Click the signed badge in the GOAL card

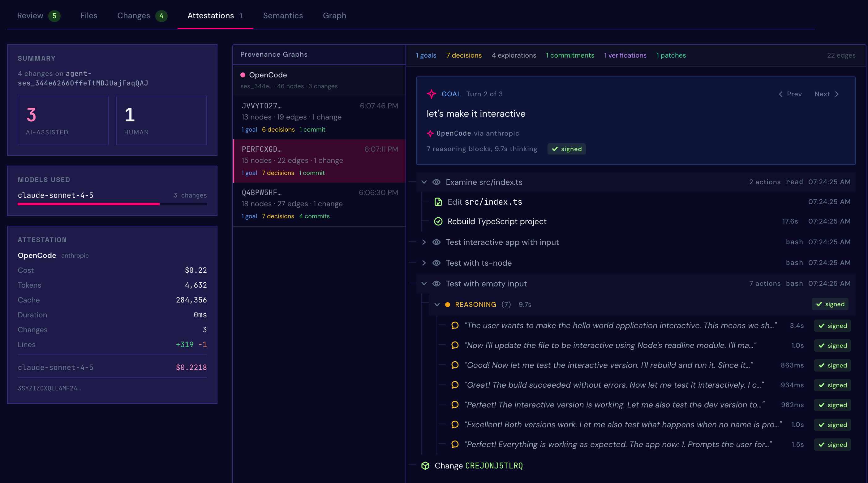pos(566,149)
